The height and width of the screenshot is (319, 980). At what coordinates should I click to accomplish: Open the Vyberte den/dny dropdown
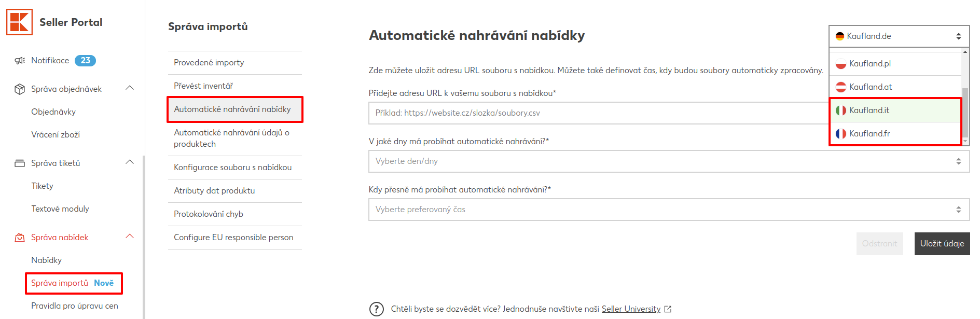669,161
